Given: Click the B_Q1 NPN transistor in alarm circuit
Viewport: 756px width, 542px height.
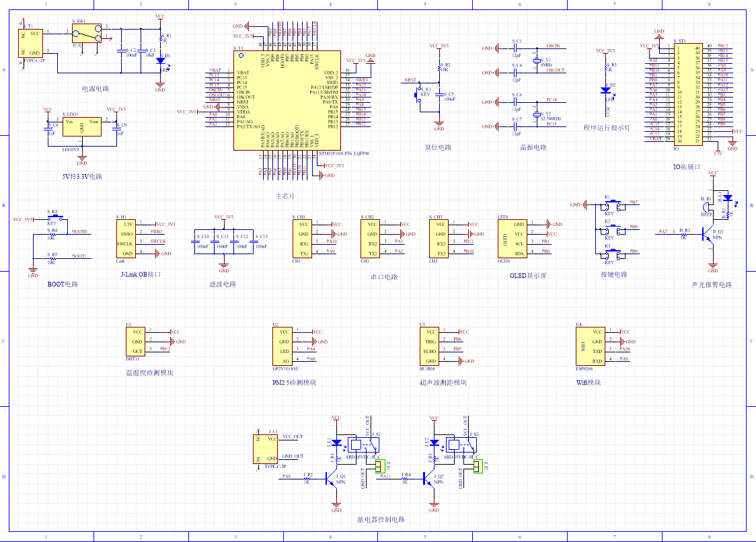Looking at the screenshot, I should click(708, 236).
